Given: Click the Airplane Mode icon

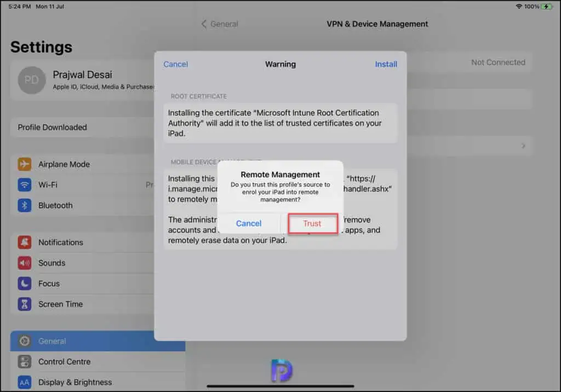Looking at the screenshot, I should tap(24, 164).
